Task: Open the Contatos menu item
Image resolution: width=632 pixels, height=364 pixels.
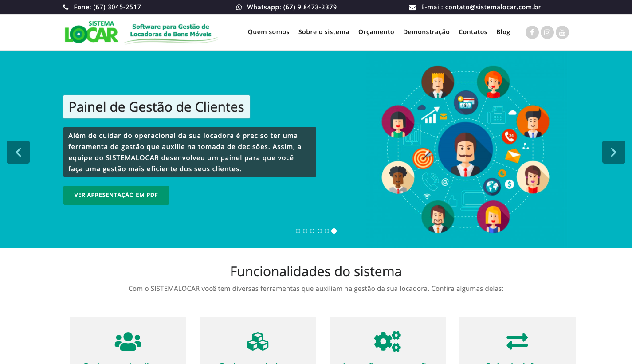Action: click(x=473, y=32)
